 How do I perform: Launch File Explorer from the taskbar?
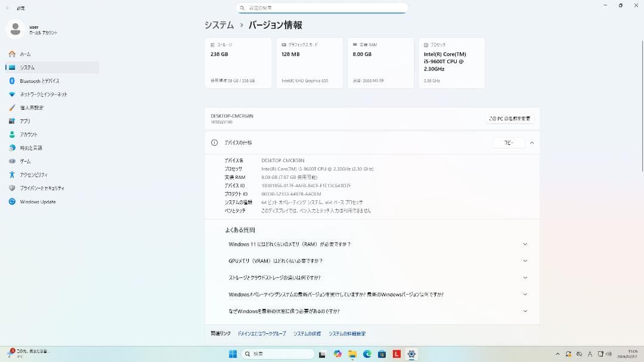(x=352, y=354)
